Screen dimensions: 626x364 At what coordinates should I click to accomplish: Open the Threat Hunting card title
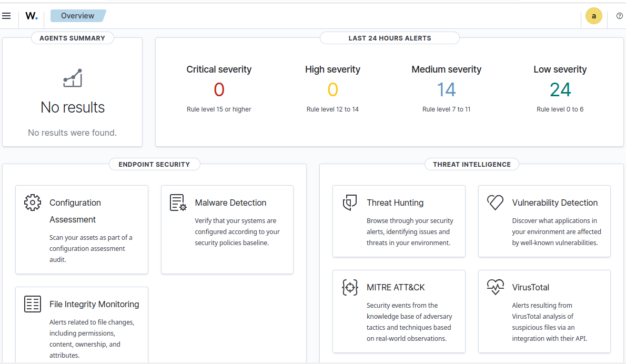(x=395, y=203)
